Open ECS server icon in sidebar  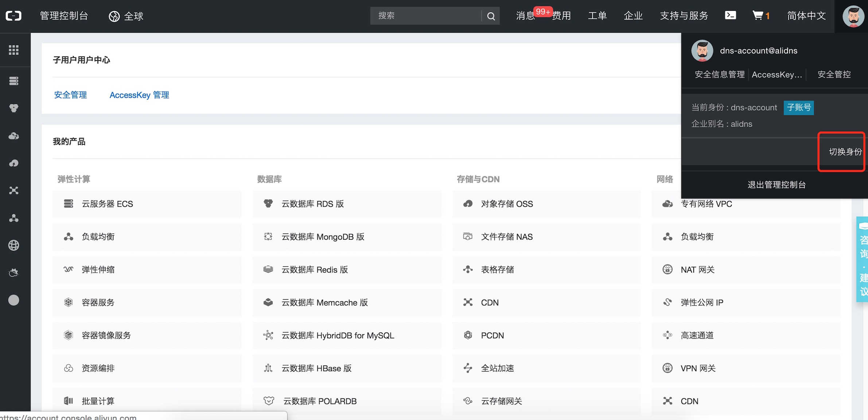tap(14, 81)
